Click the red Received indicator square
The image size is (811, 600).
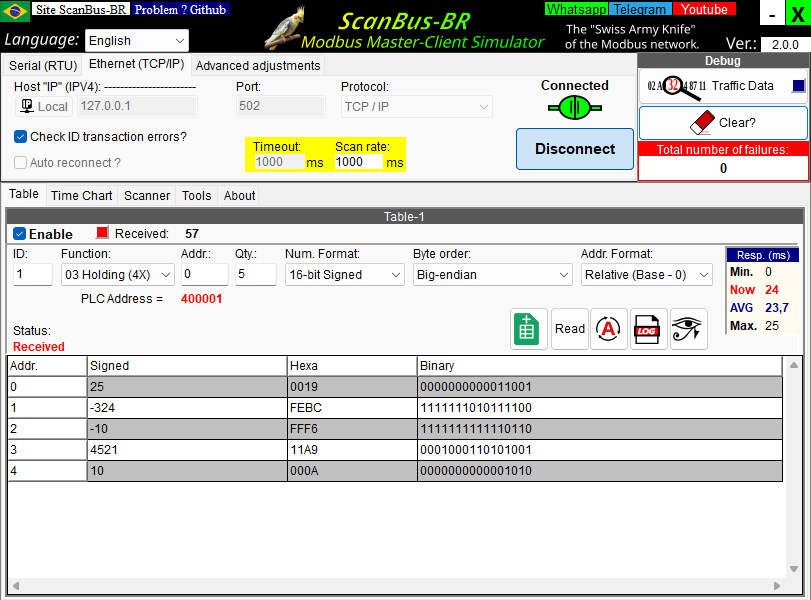pyautogui.click(x=102, y=233)
